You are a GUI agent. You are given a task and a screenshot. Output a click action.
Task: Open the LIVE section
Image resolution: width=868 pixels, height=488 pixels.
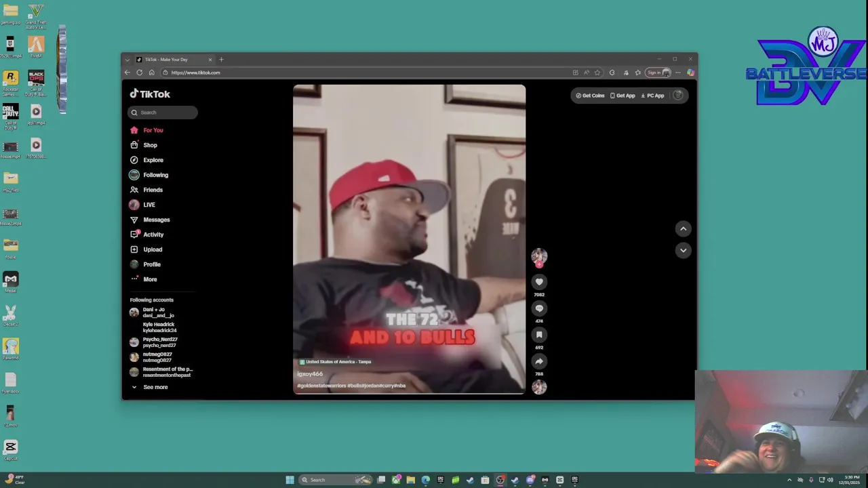pos(142,205)
